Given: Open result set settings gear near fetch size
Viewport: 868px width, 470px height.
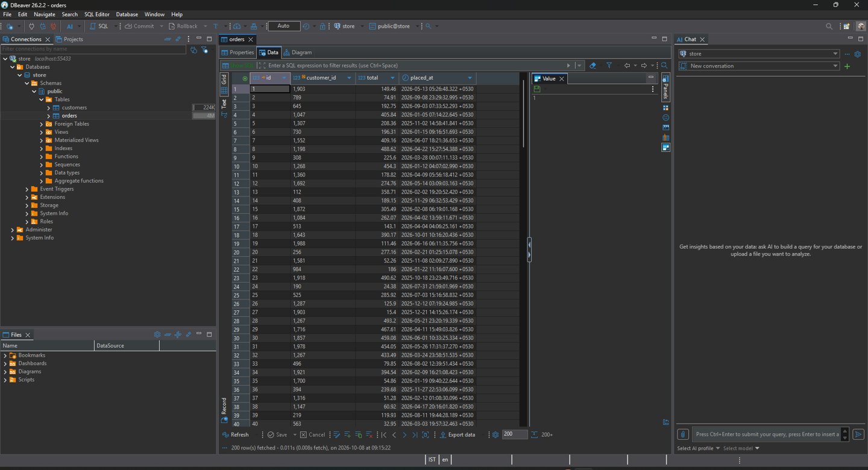Looking at the screenshot, I should (495, 434).
